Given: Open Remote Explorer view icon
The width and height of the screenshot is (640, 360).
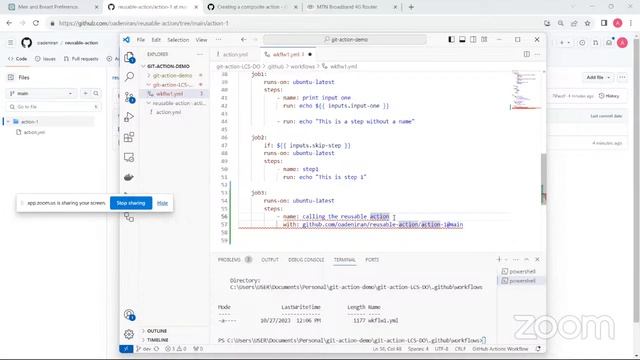Looking at the screenshot, I should click(129, 157).
